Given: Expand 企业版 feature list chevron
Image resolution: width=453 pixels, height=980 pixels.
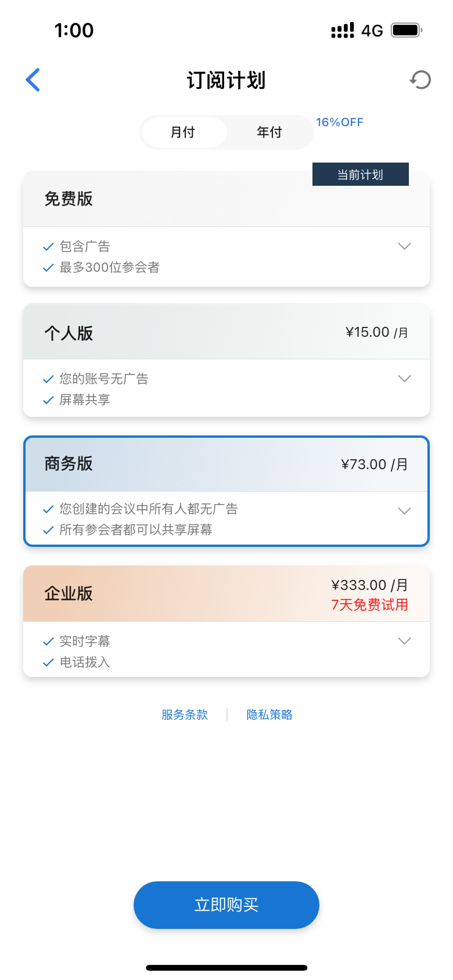Looking at the screenshot, I should pos(404,641).
